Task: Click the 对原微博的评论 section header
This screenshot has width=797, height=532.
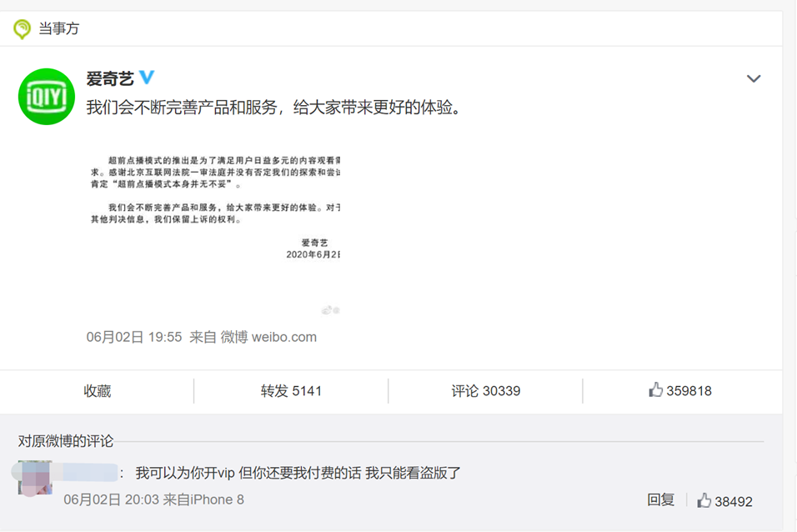Action: pyautogui.click(x=66, y=441)
